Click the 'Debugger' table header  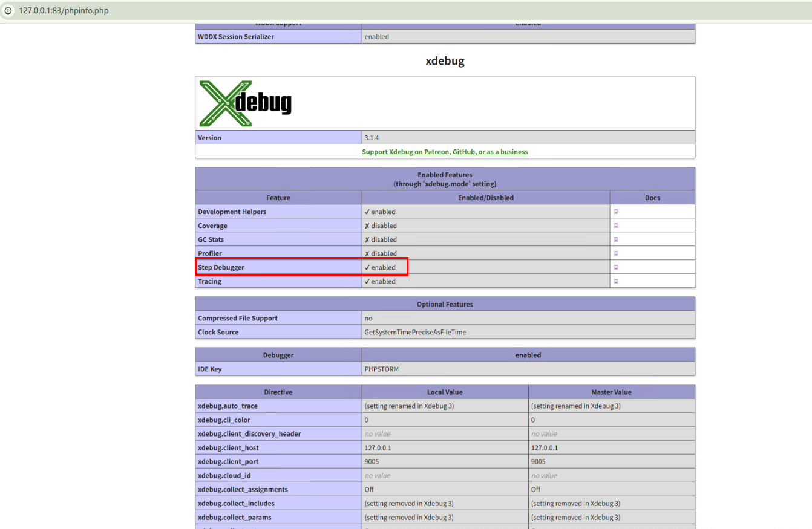[x=278, y=355]
